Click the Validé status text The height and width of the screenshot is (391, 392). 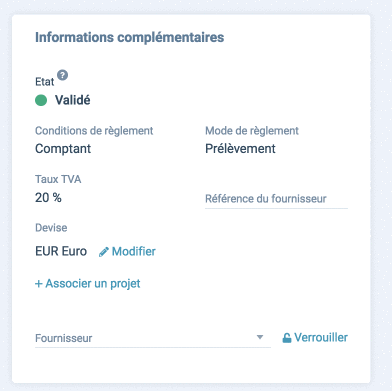73,100
